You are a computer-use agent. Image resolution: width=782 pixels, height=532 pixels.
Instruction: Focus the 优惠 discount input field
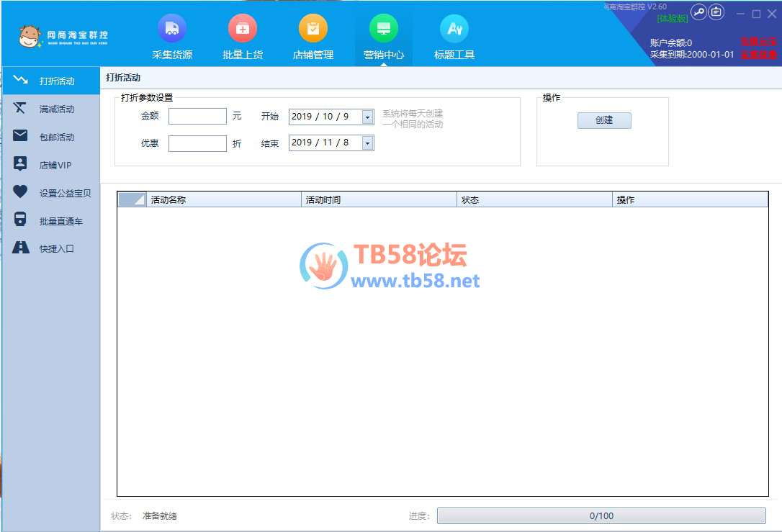point(197,143)
